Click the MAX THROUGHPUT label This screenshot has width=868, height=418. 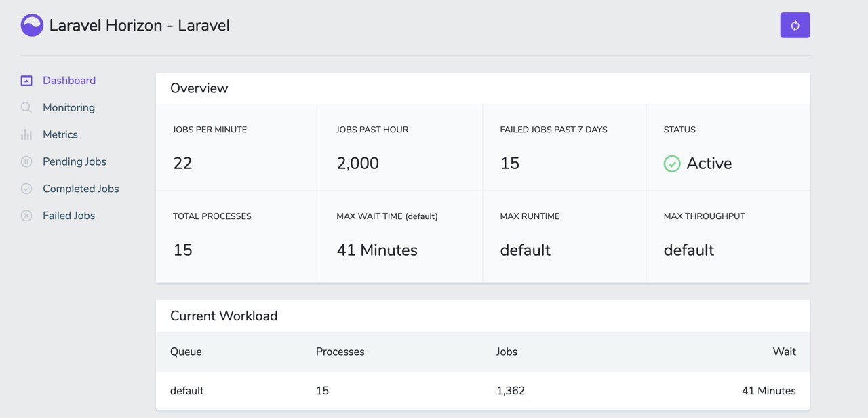point(705,216)
